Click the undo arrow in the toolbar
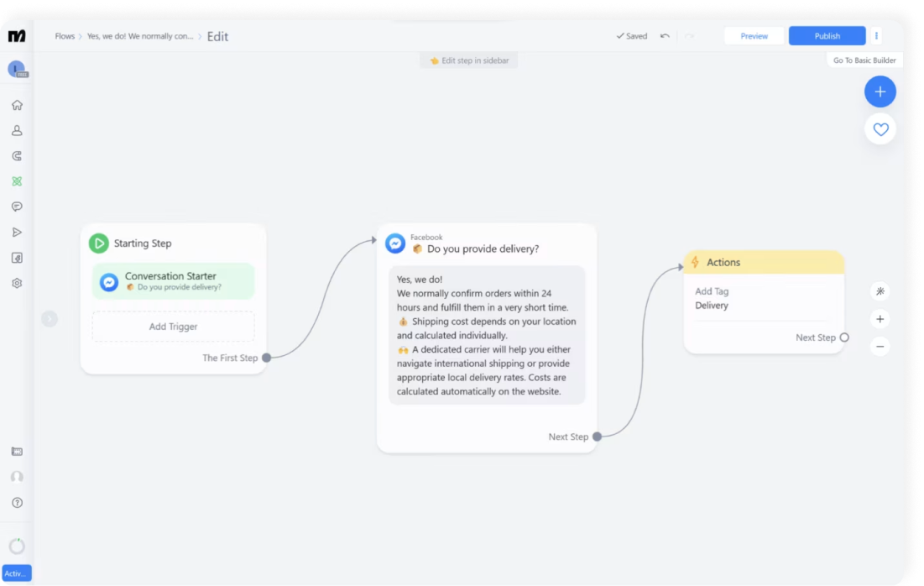Image resolution: width=924 pixels, height=586 pixels. tap(663, 35)
